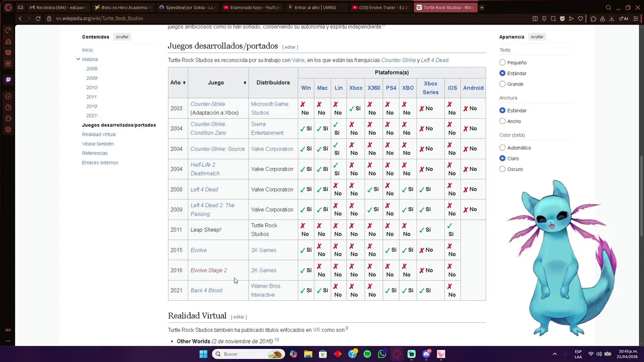Open the Android column header link
This screenshot has height=362, width=644.
click(473, 88)
